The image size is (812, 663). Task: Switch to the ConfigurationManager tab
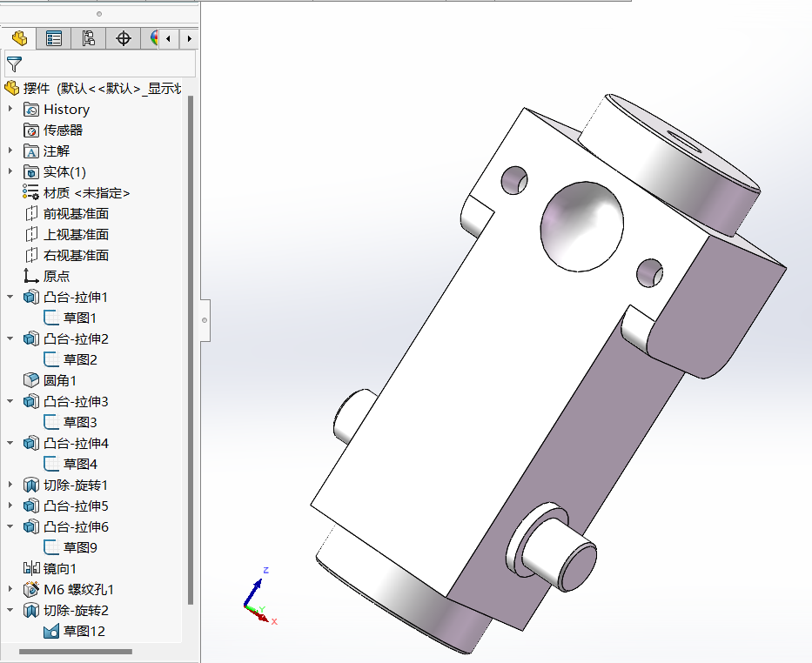(89, 38)
